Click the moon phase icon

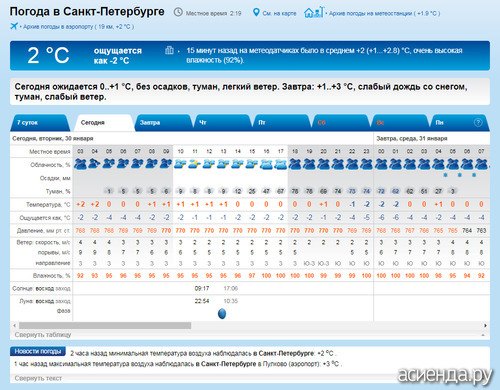[222, 314]
